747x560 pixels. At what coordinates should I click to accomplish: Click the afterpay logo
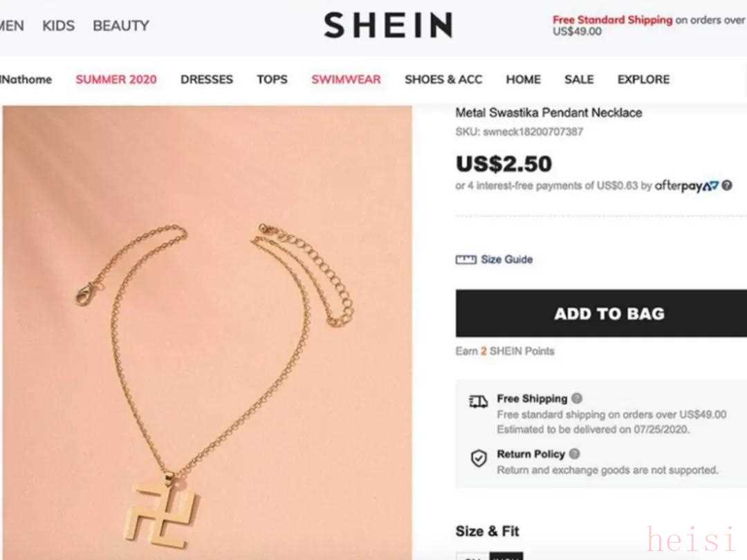(687, 186)
